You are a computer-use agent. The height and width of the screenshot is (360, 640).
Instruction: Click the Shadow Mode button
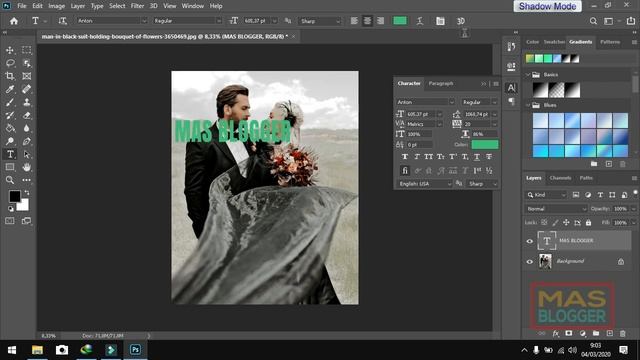[x=547, y=6]
